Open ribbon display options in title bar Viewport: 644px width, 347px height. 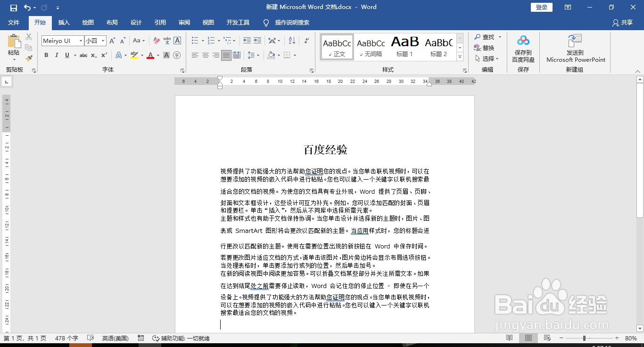pos(568,7)
